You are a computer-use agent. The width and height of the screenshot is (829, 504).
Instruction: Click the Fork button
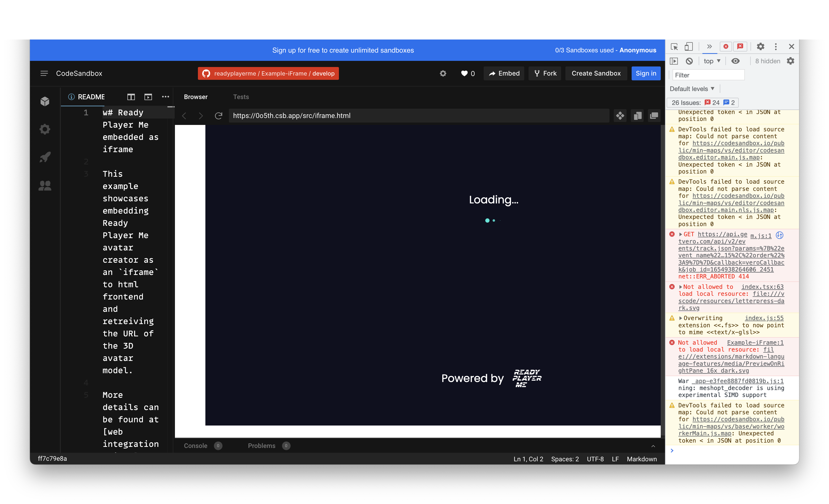(545, 73)
